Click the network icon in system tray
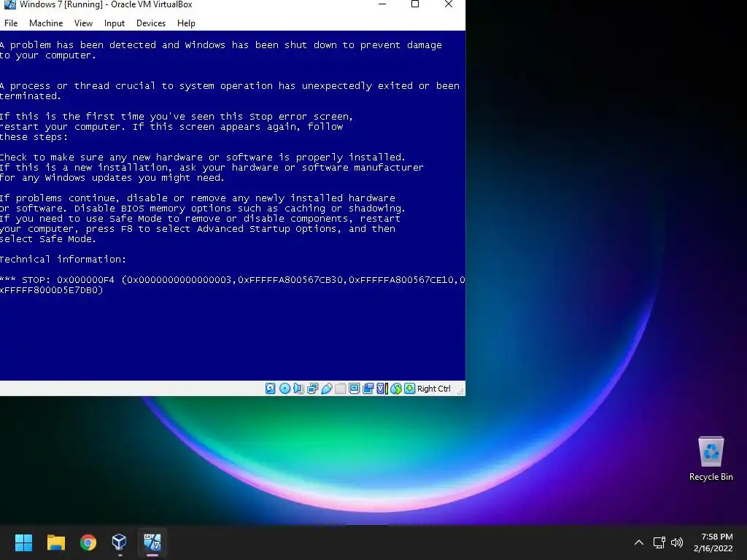 [659, 542]
